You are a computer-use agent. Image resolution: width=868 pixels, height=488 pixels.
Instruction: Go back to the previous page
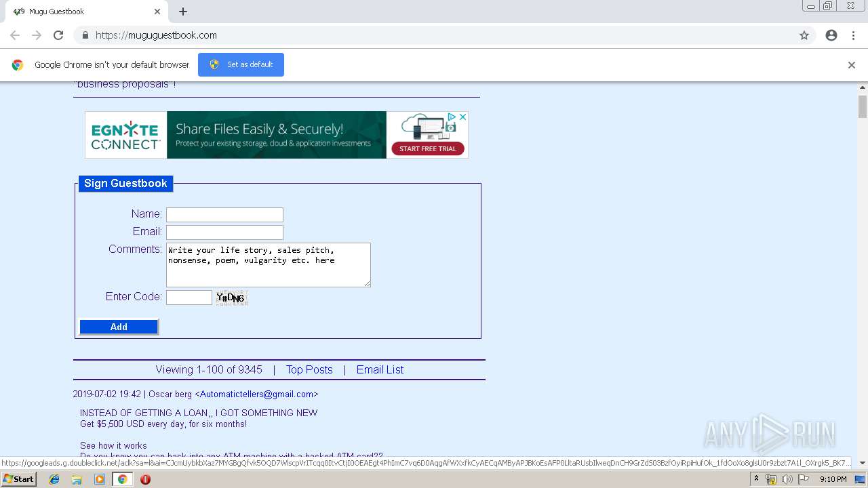15,35
